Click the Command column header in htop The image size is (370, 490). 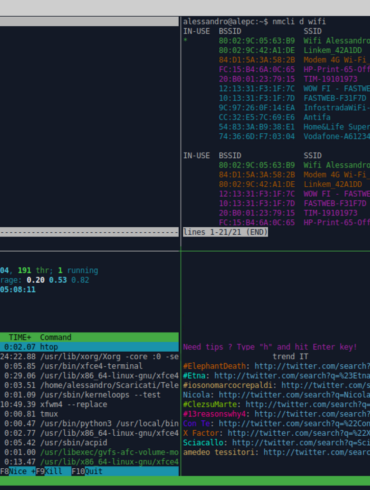coord(56,337)
